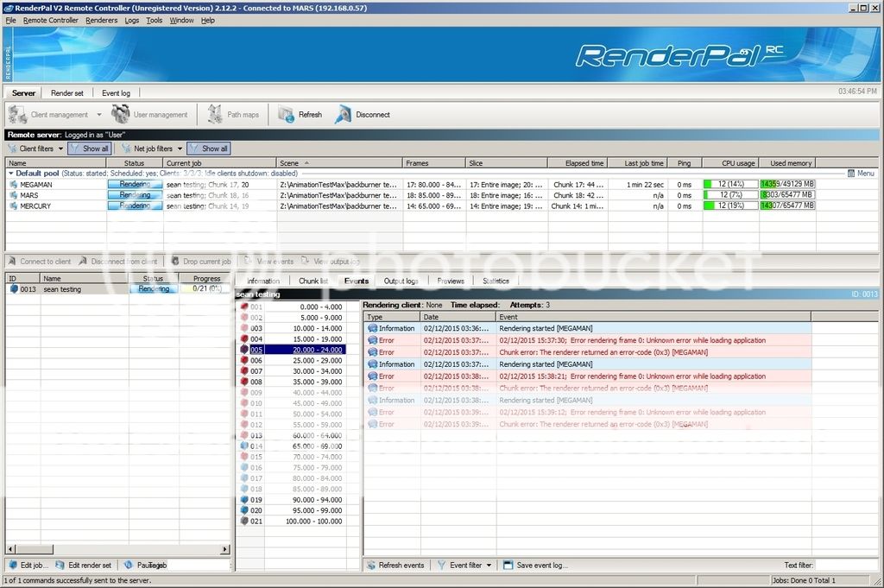Click the job 0013 cube icon
The width and height of the screenshot is (884, 588).
(14, 288)
